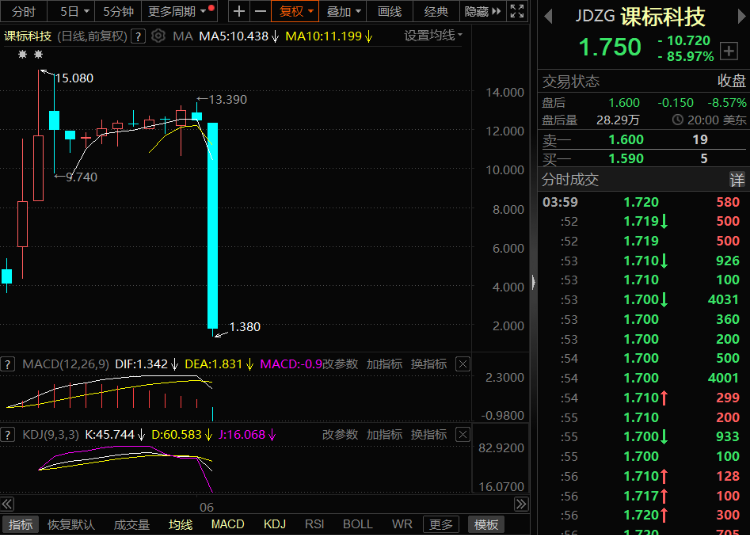The width and height of the screenshot is (750, 535).
Task: Expand 设置均线 dropdown
Action: [x=433, y=35]
